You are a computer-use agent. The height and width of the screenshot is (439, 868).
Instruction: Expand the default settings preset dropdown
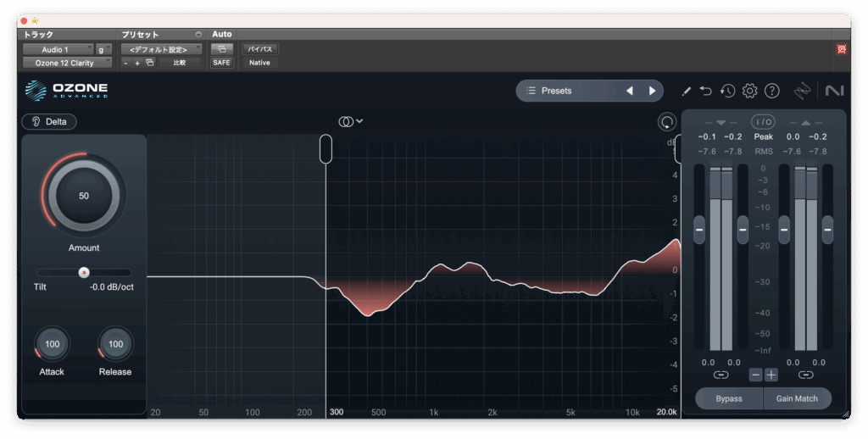pos(160,49)
